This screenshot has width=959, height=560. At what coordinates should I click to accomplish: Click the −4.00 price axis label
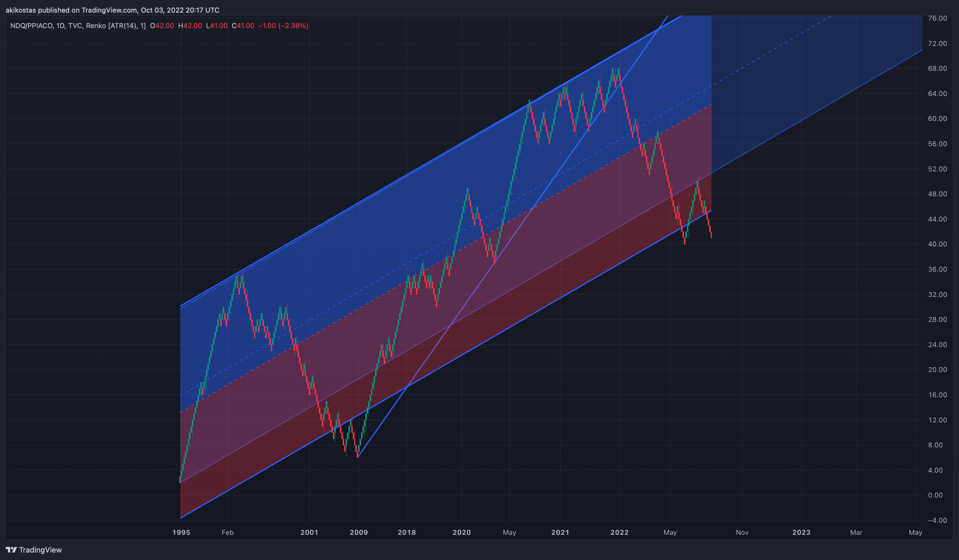click(937, 520)
